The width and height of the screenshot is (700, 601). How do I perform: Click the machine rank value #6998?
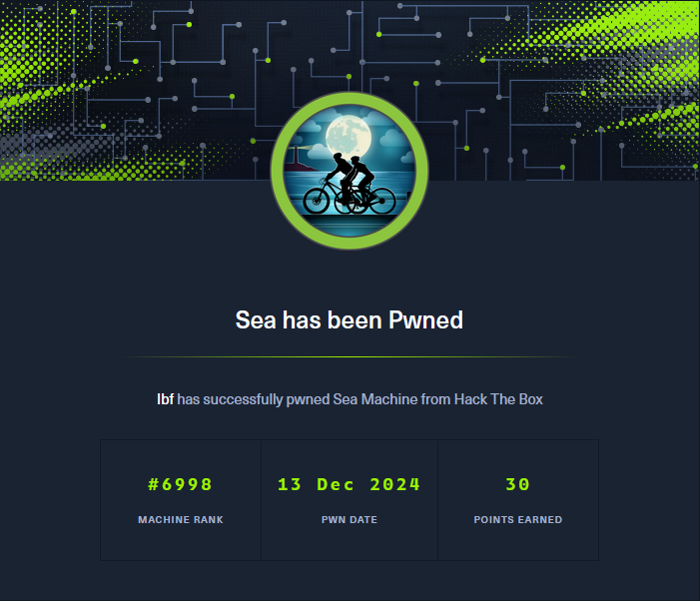click(181, 484)
